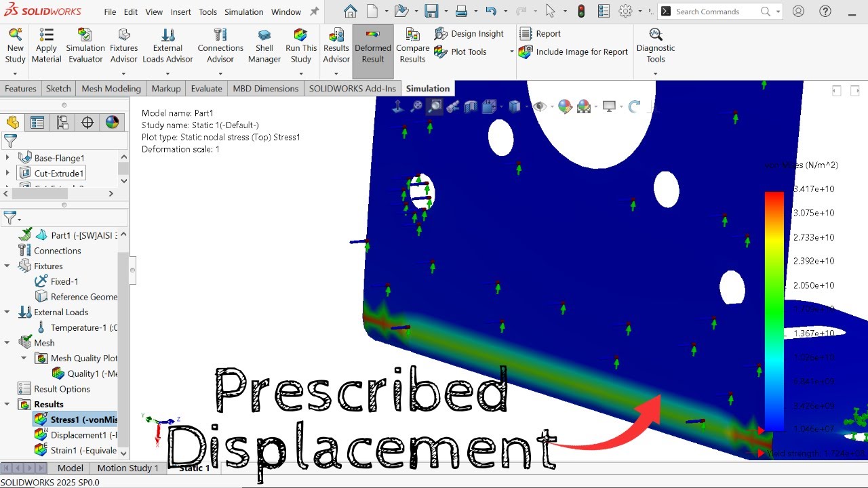Open the Plot Tools dropdown arrow
Viewport: 868px width, 488px height.
click(511, 52)
